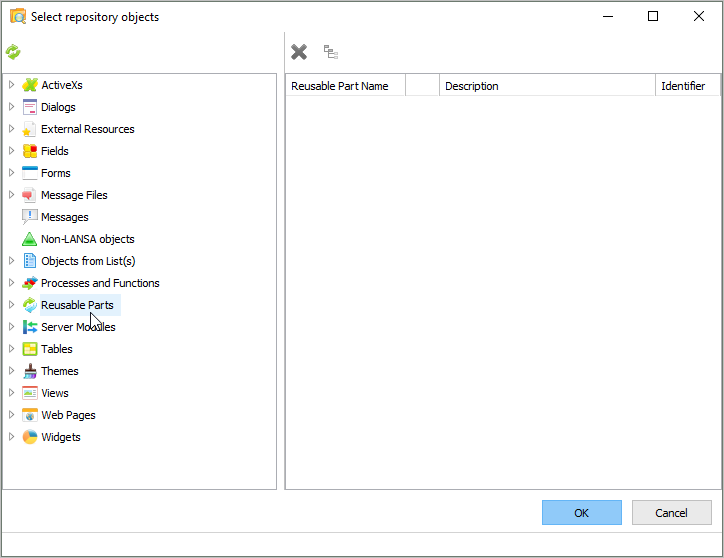The image size is (724, 558).
Task: Expand the Tables tree node
Action: click(x=12, y=349)
